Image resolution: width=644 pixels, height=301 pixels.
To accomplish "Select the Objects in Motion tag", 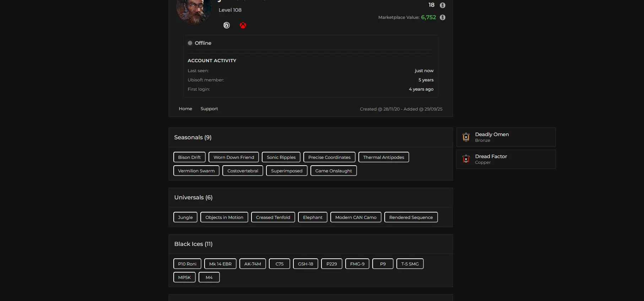I will [224, 217].
